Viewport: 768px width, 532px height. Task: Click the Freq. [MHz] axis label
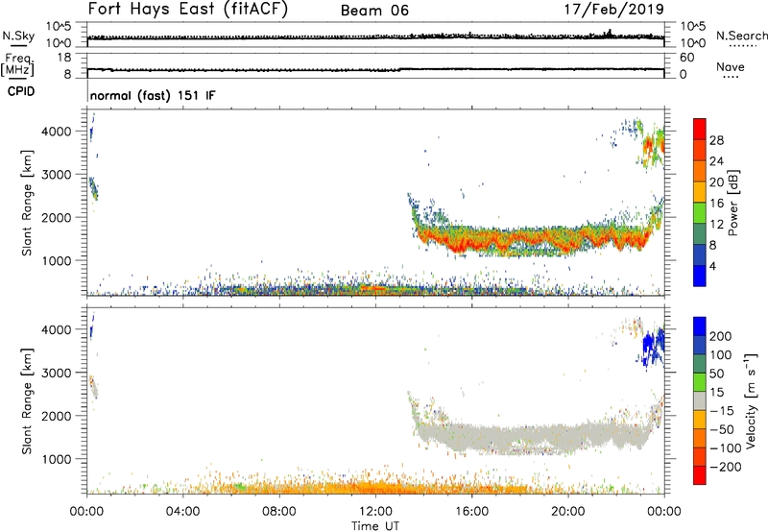coord(17,64)
